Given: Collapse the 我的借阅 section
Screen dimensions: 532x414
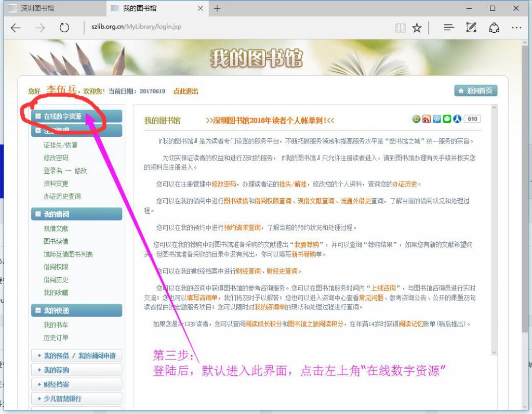Looking at the screenshot, I should pyautogui.click(x=38, y=214).
